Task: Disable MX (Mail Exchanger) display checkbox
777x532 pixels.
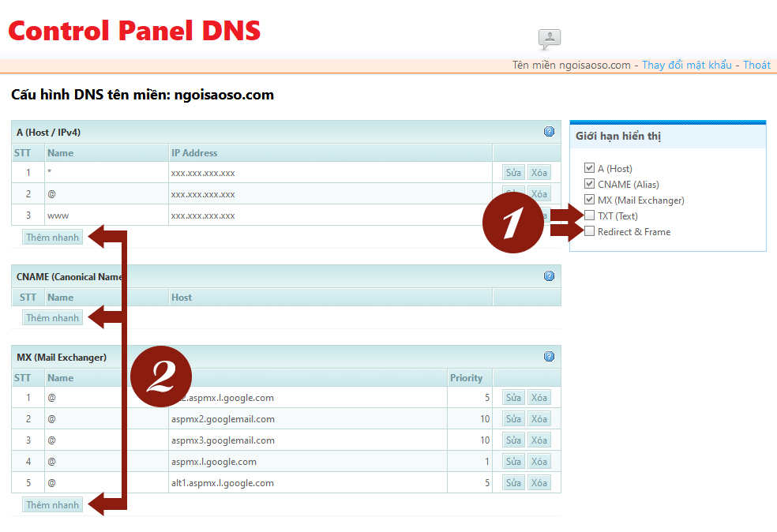Action: tap(589, 200)
